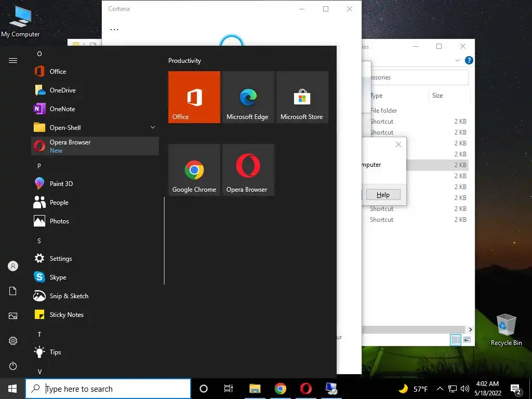Open the People app

(95, 203)
